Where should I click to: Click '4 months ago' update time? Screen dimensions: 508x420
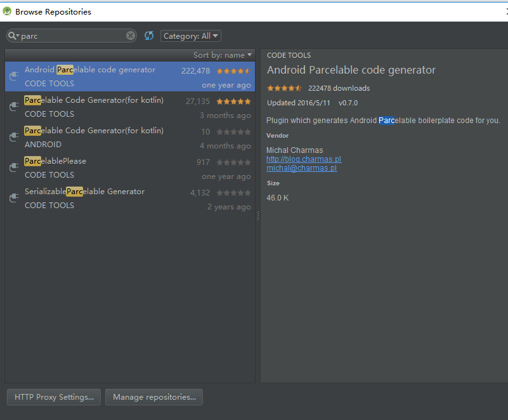click(226, 146)
